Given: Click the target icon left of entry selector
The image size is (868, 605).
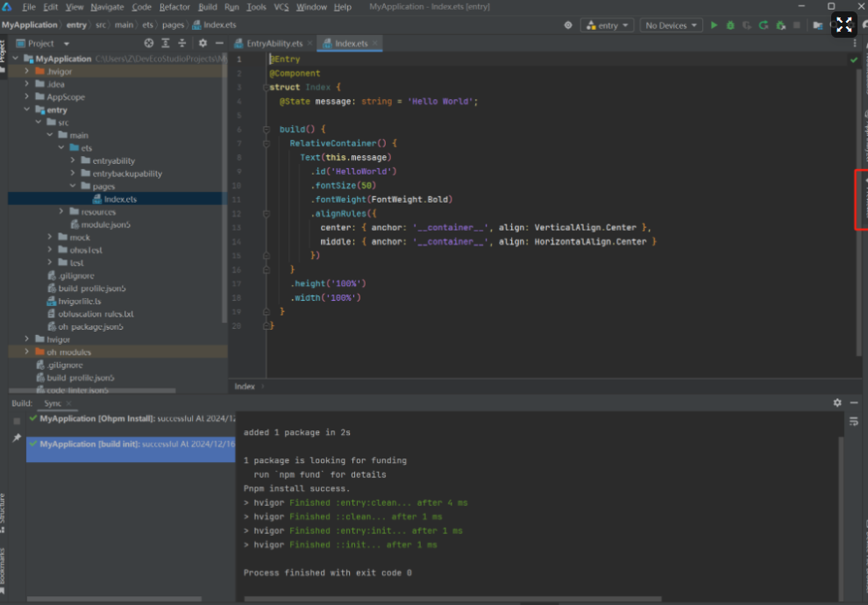Looking at the screenshot, I should [568, 25].
